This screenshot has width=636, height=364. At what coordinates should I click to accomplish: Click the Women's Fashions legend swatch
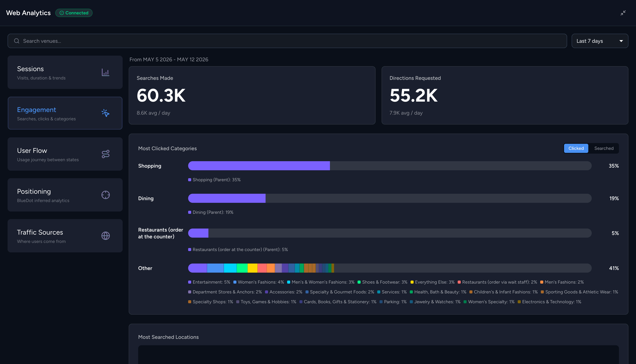[235, 282]
